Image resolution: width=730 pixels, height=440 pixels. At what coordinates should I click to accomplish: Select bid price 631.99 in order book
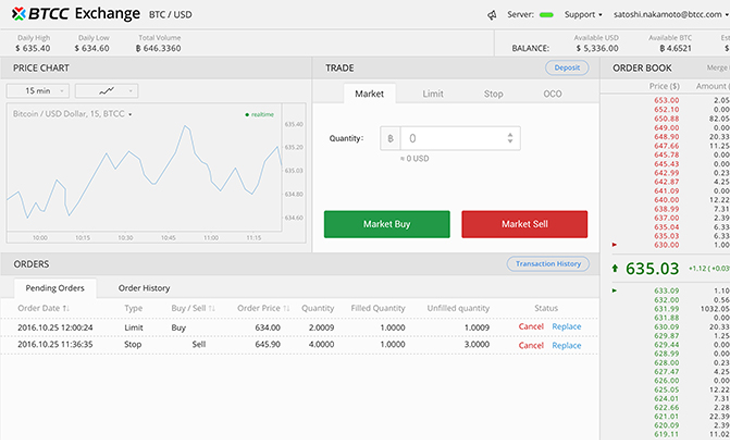pyautogui.click(x=666, y=309)
